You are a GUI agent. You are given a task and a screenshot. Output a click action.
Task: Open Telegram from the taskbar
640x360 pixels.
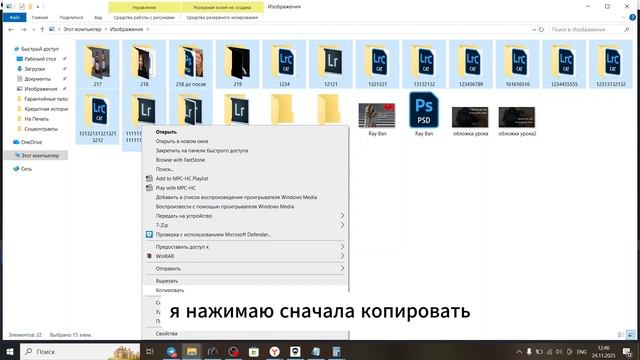(171, 351)
